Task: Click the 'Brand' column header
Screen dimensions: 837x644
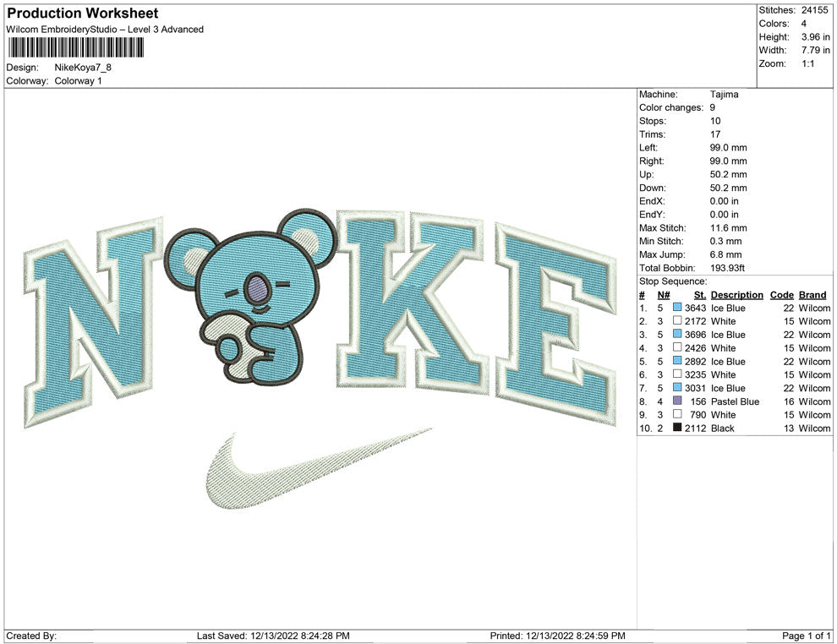Action: click(812, 295)
